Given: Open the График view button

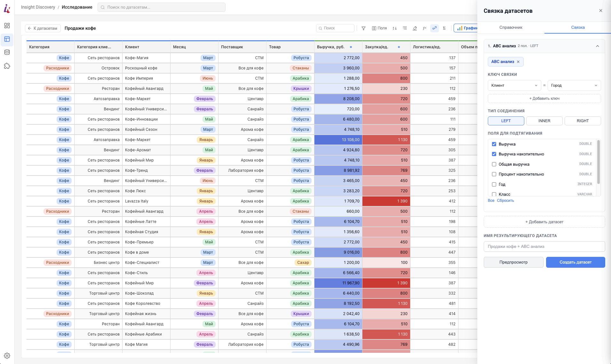Looking at the screenshot, I should pos(466,28).
